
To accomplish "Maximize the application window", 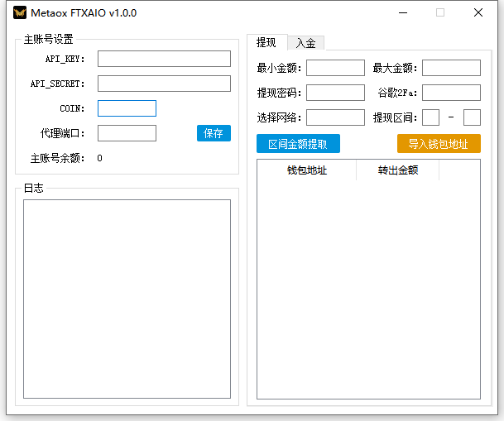I will [440, 13].
